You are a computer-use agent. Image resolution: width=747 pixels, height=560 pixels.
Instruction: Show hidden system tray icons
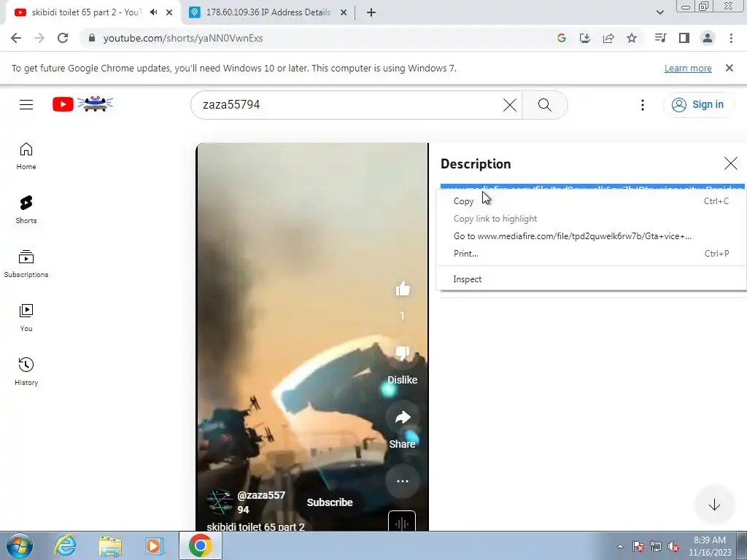point(620,546)
